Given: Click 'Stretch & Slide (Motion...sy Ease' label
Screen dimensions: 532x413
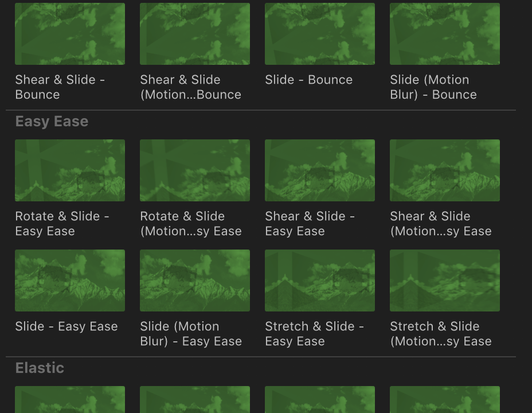Looking at the screenshot, I should (441, 334).
